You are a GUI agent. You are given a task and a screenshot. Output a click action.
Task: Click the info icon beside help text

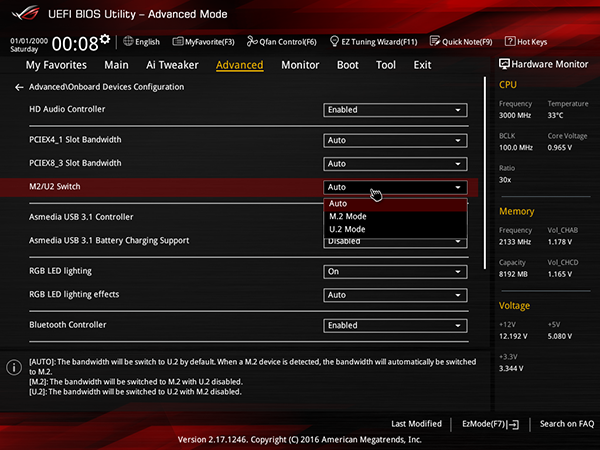pos(14,367)
